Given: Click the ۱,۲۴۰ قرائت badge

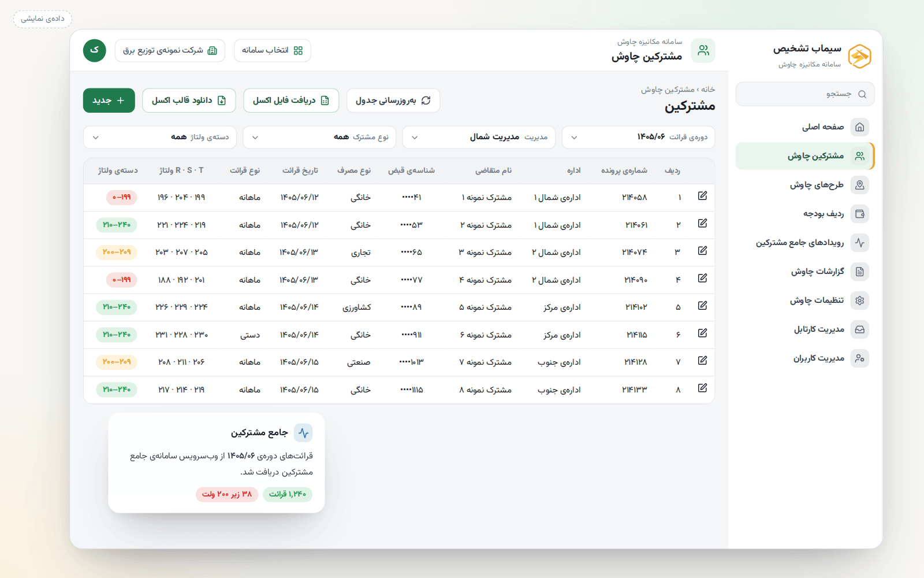Looking at the screenshot, I should (x=288, y=494).
